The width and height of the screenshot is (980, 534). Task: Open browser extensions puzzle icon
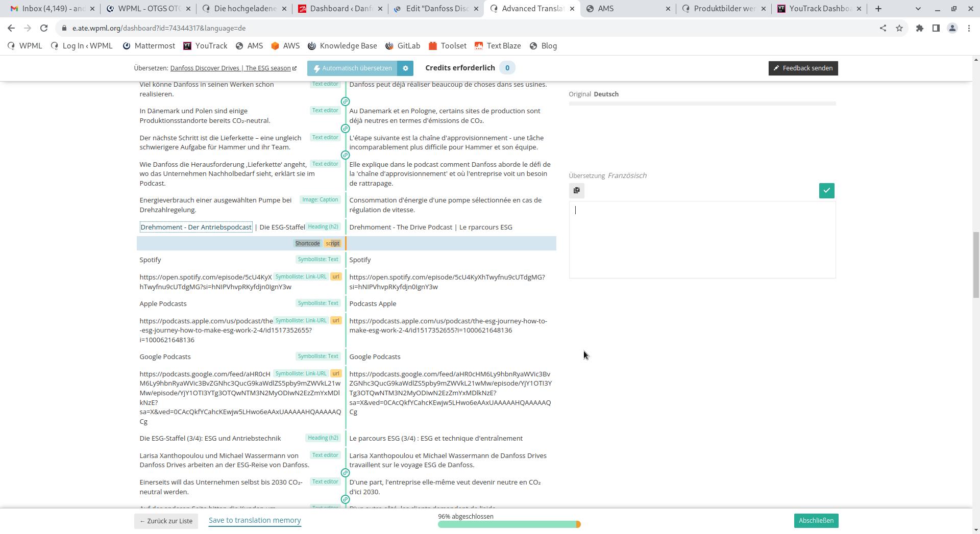[x=920, y=28]
